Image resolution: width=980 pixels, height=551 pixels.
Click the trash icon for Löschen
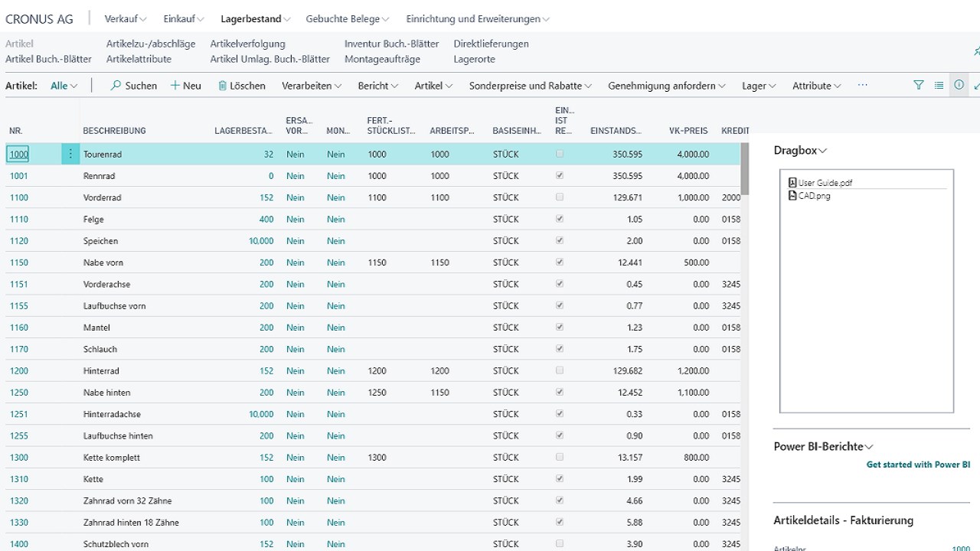223,86
